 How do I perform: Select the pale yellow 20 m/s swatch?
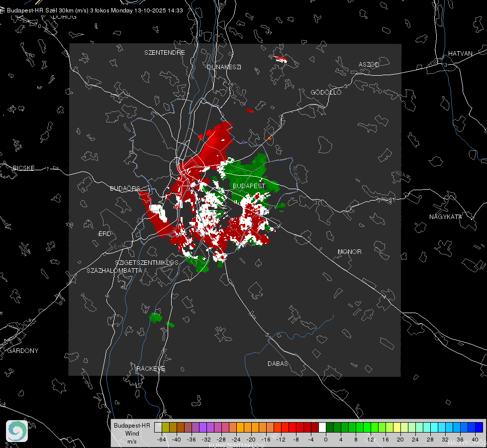click(397, 428)
